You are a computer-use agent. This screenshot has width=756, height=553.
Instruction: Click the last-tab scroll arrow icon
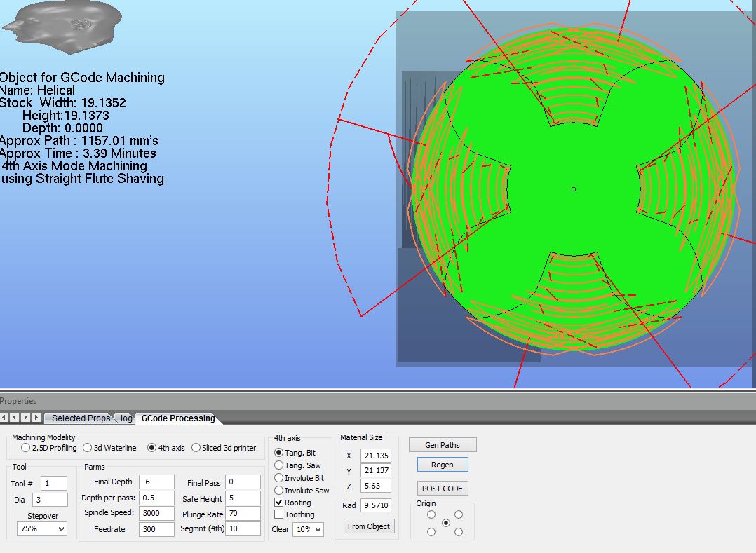click(36, 418)
